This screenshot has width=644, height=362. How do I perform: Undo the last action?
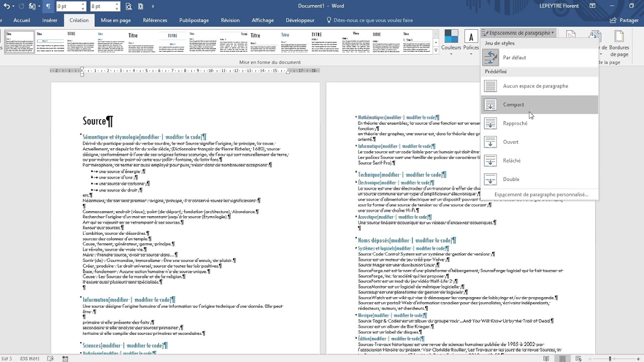[6, 6]
